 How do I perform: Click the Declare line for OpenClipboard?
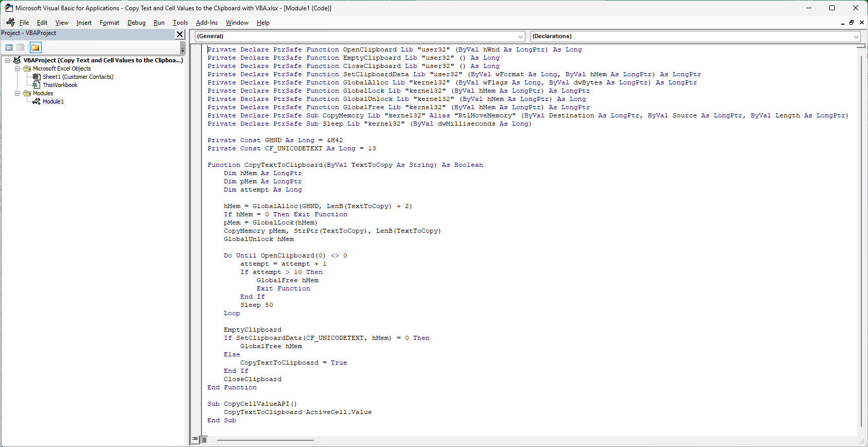point(395,49)
